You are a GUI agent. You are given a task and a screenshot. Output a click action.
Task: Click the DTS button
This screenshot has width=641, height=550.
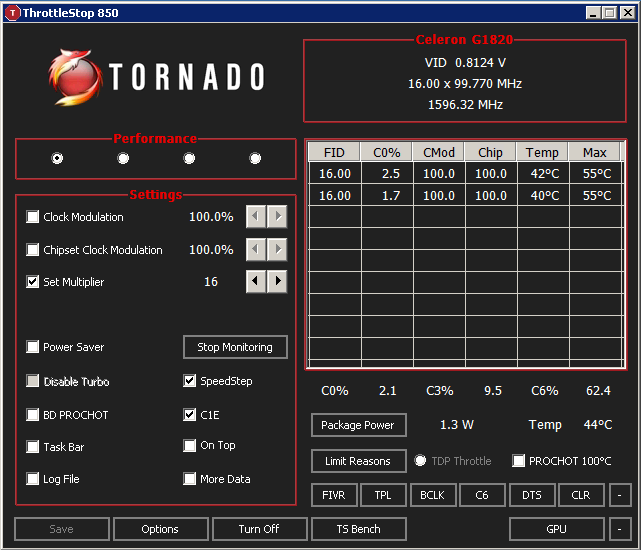pyautogui.click(x=532, y=495)
